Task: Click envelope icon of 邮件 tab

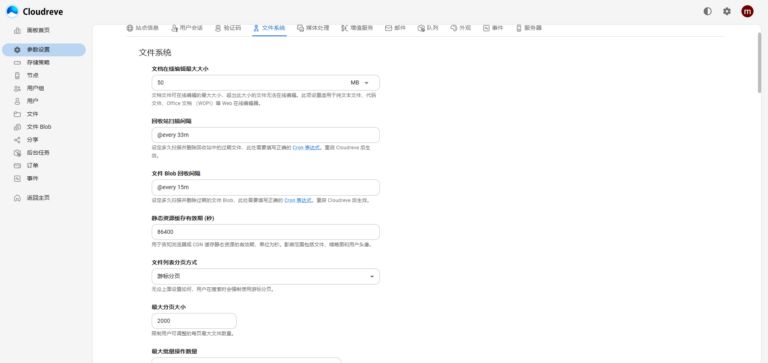Action: pyautogui.click(x=388, y=28)
